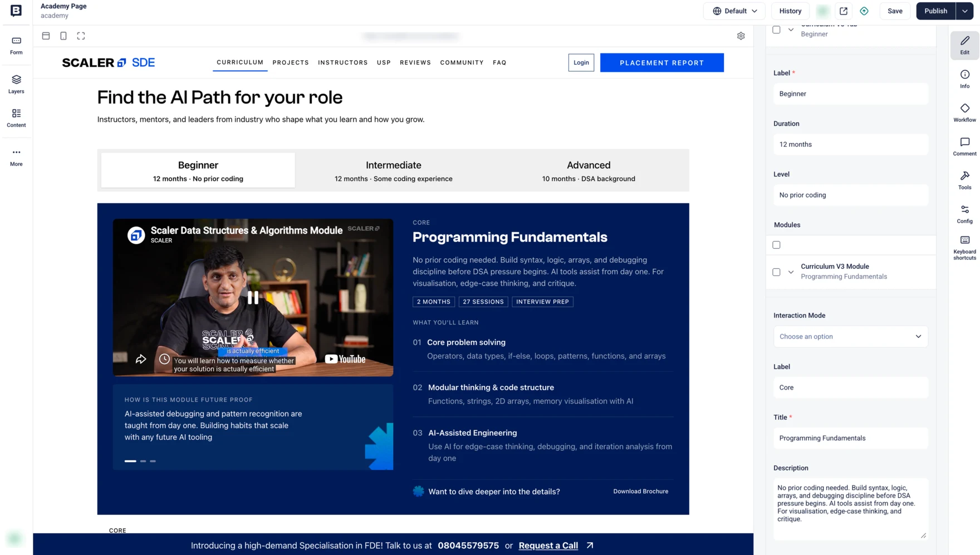Select the Edit tab in right rail
This screenshot has width=980, height=555.
pyautogui.click(x=965, y=45)
